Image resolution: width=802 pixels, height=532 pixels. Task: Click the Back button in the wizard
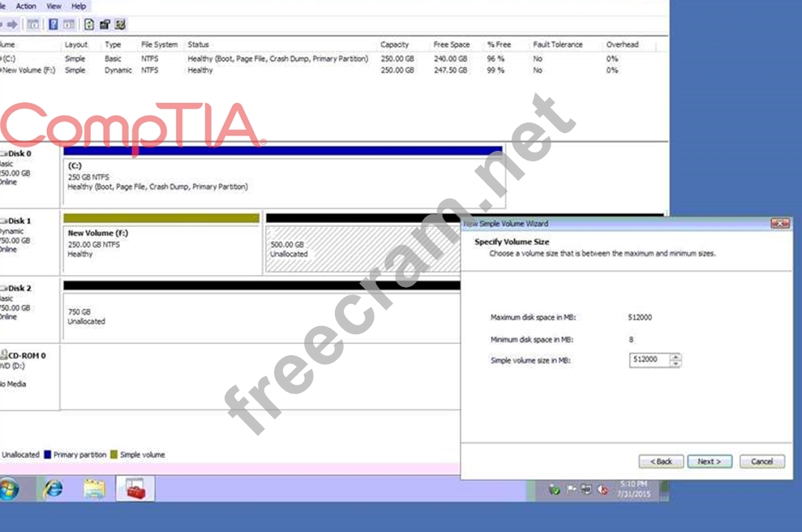[661, 461]
